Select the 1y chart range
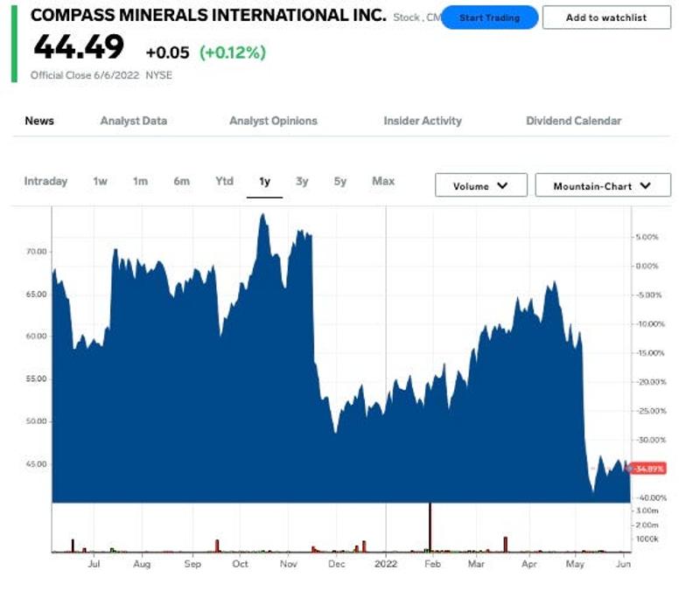Viewport: 700px width, 598px height. click(x=264, y=182)
